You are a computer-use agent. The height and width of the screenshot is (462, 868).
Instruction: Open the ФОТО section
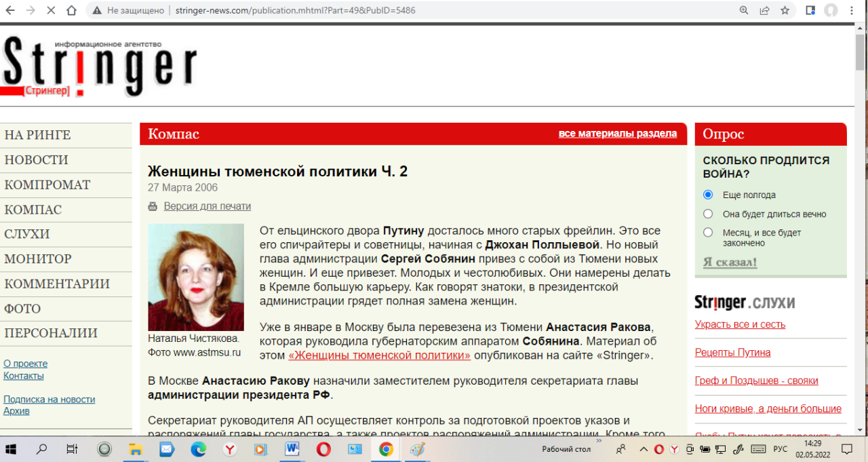tap(22, 309)
